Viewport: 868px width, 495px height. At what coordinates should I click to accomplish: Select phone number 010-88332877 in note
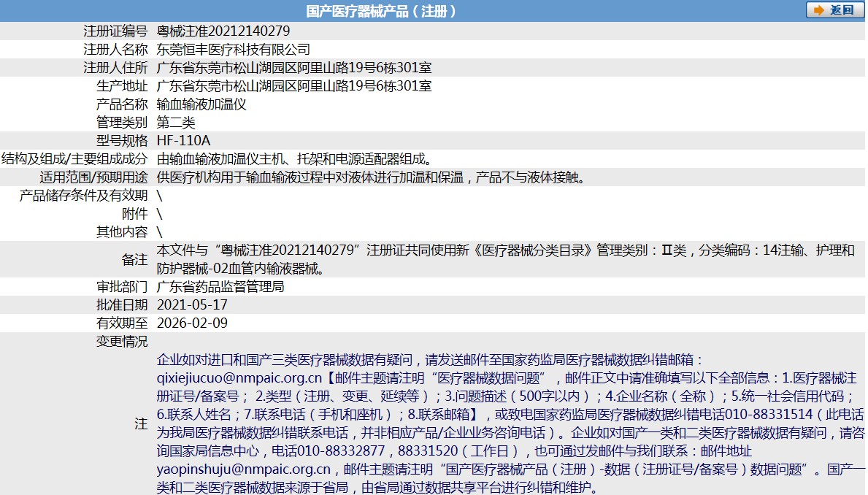point(340,451)
